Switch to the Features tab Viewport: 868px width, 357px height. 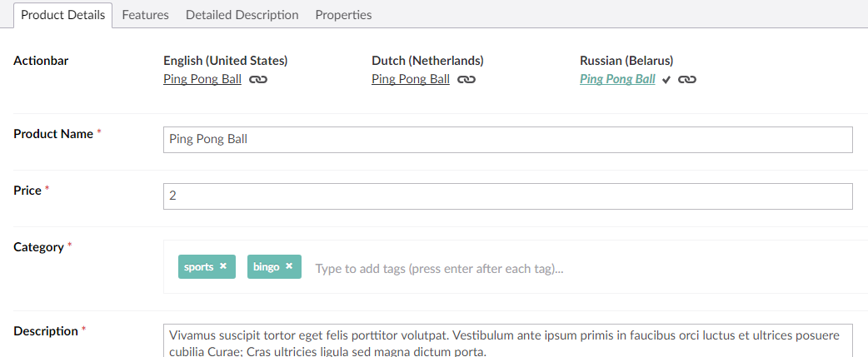click(145, 15)
